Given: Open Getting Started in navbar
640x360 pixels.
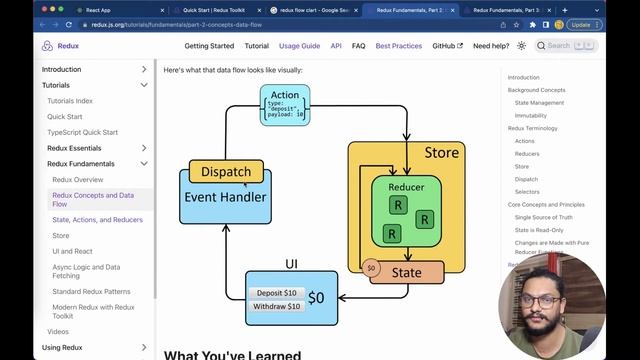Looking at the screenshot, I should pos(209,46).
